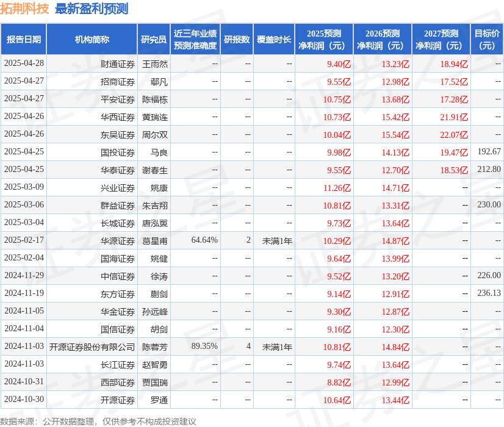Click target price 212.80
Screen dimensions: 504x427
(x=489, y=169)
